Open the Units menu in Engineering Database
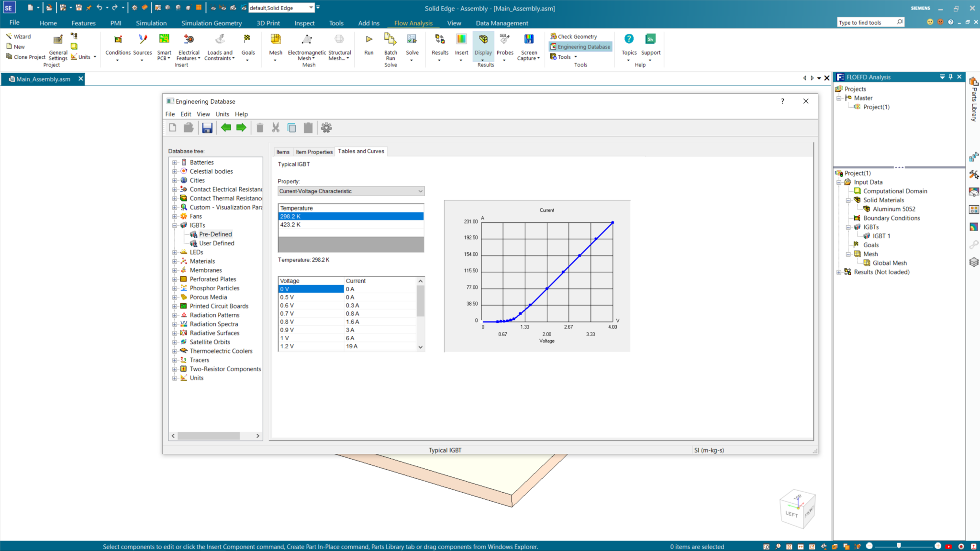This screenshot has height=551, width=980. [222, 114]
